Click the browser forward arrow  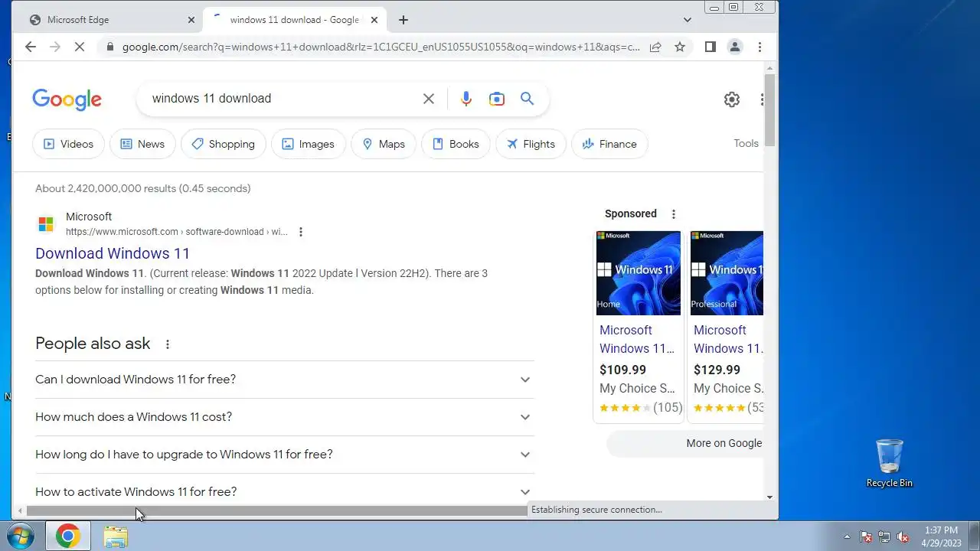pyautogui.click(x=54, y=47)
